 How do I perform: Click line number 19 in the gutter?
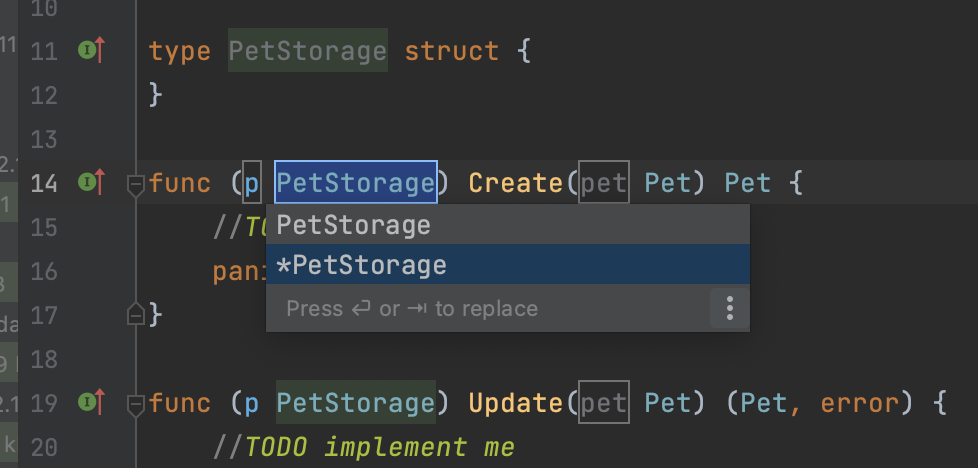coord(44,403)
